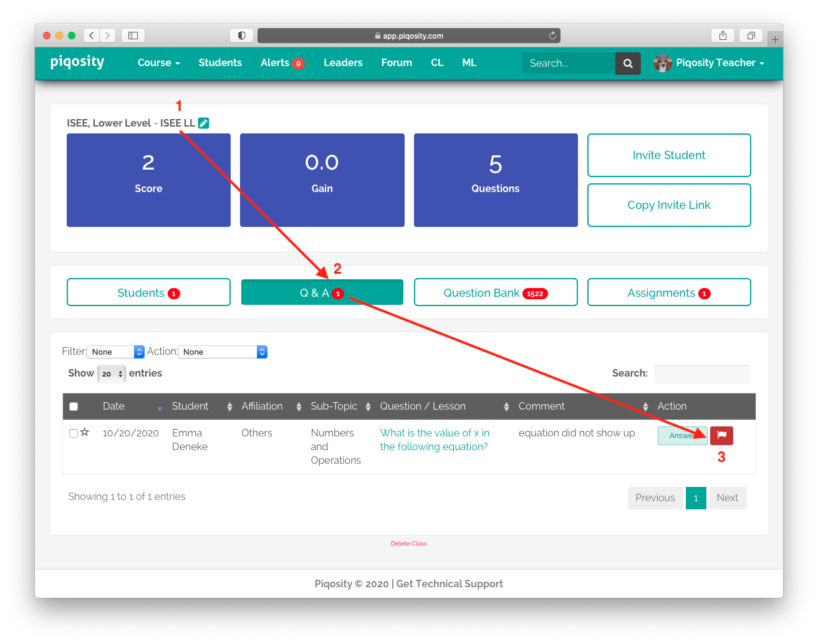
Task: Click the Safari forward arrow
Action: coord(108,36)
